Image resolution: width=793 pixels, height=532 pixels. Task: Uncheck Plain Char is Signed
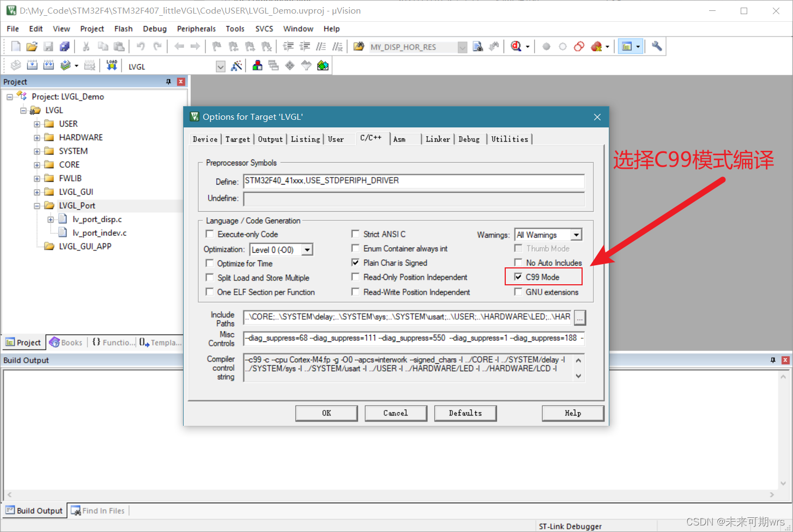pos(355,262)
